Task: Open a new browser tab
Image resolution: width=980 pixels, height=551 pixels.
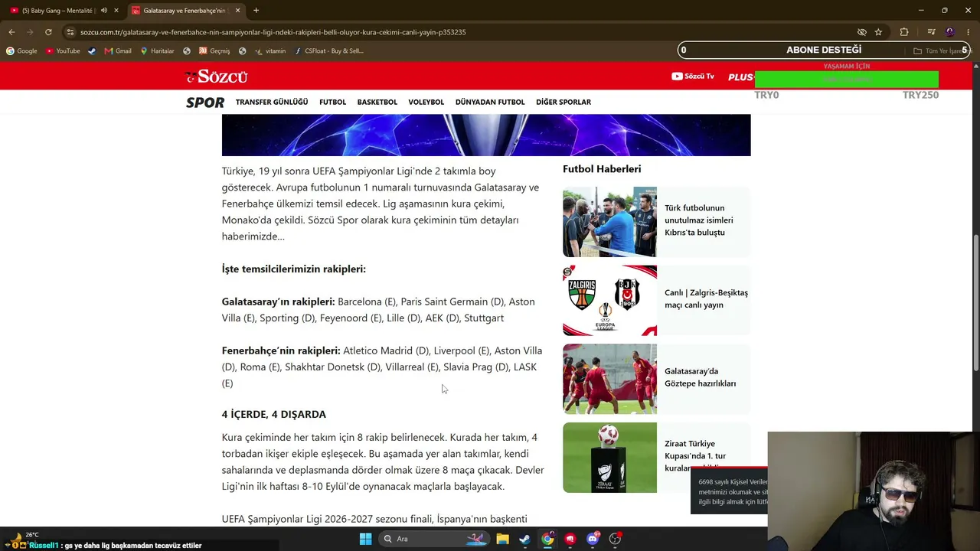Action: [x=256, y=11]
